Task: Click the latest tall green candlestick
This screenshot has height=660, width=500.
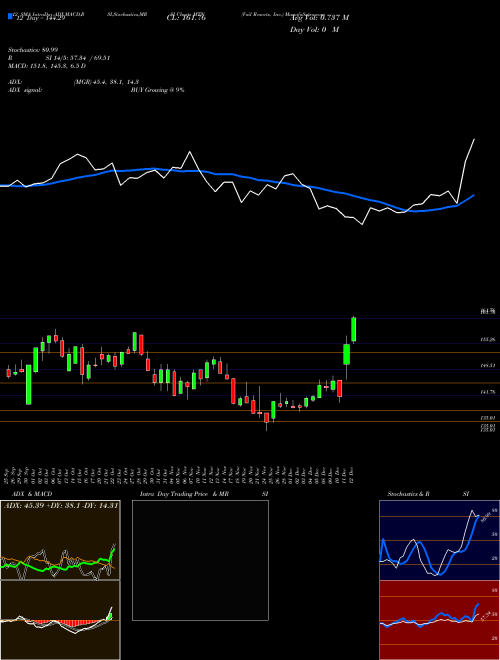Action: [354, 329]
